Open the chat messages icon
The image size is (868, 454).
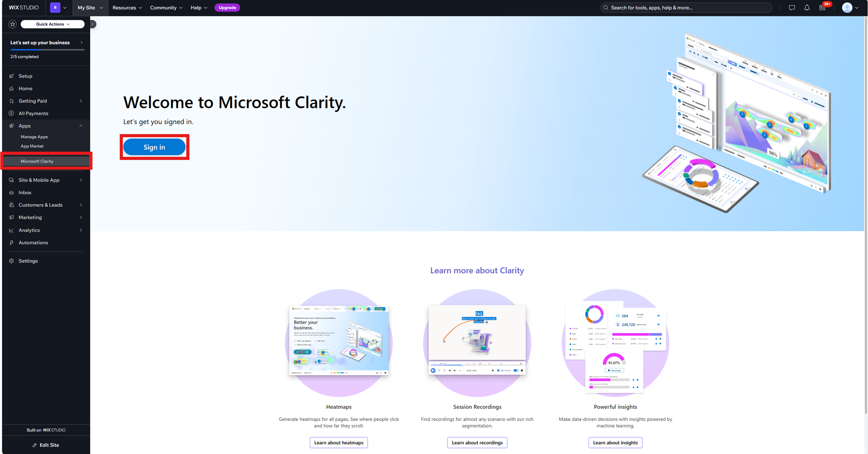click(792, 7)
